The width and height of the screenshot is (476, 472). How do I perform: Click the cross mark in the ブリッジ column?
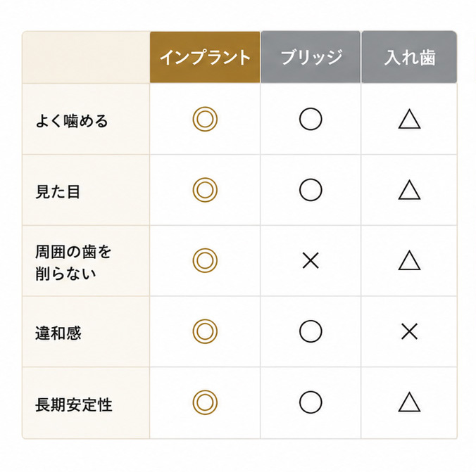click(x=311, y=260)
